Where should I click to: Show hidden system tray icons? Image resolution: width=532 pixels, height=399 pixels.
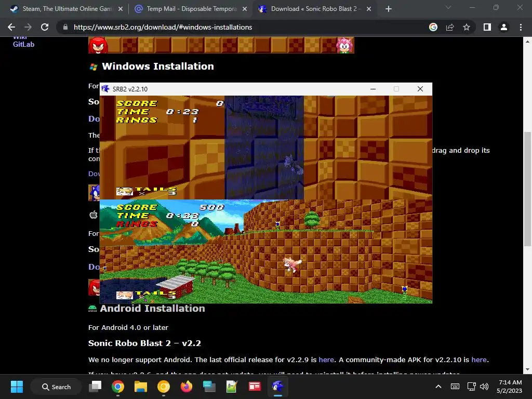click(x=438, y=387)
